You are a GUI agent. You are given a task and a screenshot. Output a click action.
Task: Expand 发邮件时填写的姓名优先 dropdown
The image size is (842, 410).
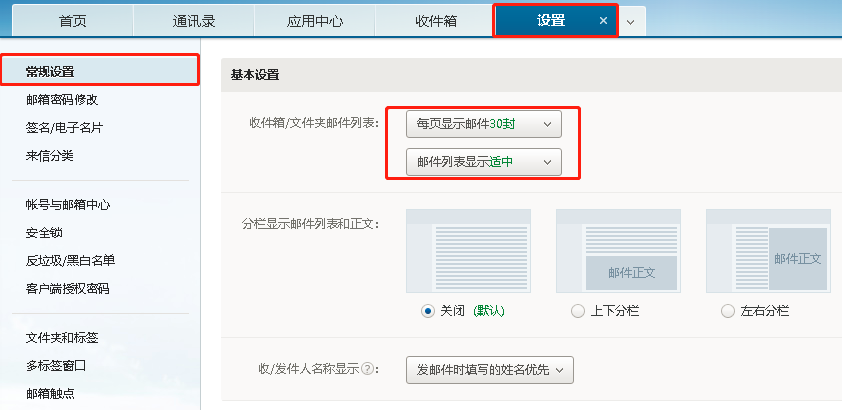click(490, 370)
